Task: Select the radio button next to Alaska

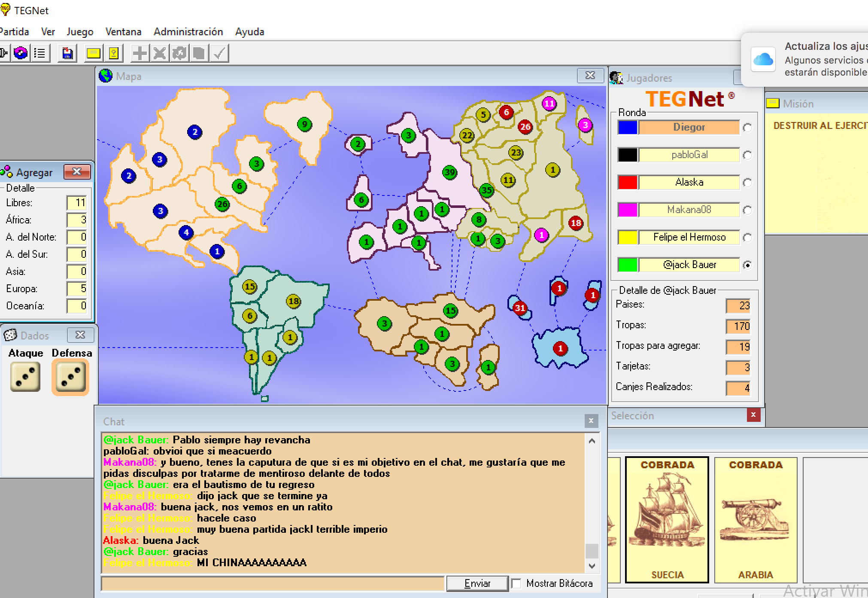Action: pyautogui.click(x=747, y=183)
